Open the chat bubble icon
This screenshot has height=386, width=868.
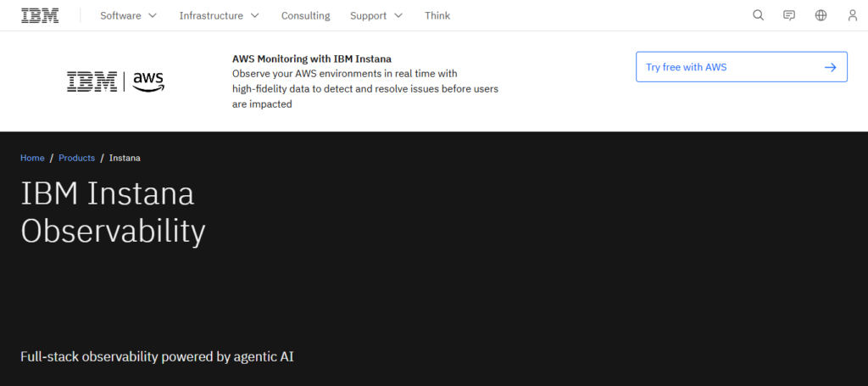789,15
